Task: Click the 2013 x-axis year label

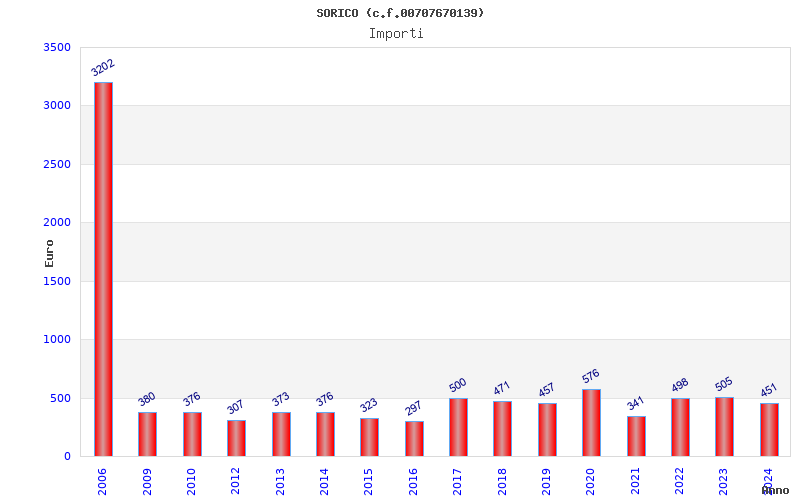Action: click(280, 482)
